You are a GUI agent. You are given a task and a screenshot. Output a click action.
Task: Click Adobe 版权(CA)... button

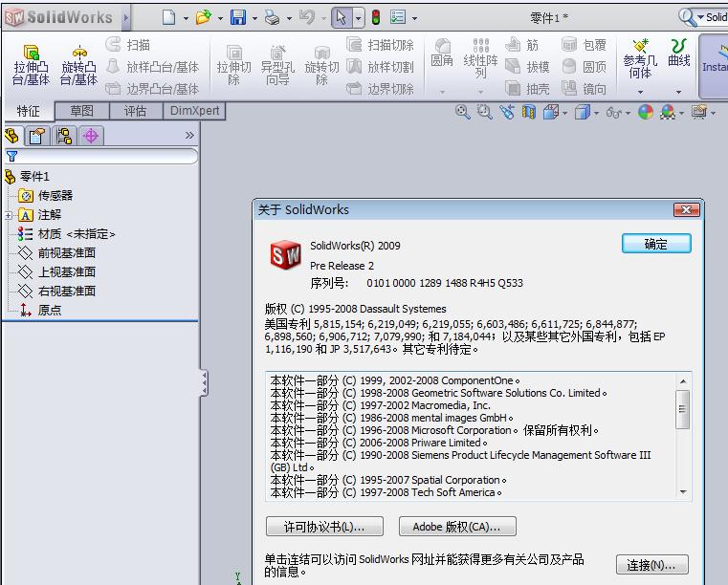pyautogui.click(x=457, y=527)
